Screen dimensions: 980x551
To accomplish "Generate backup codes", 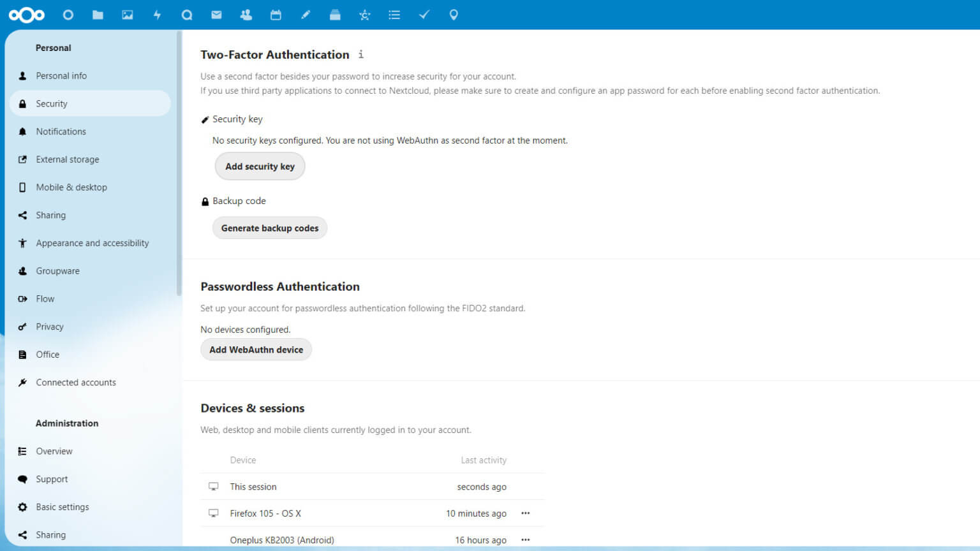I will coord(269,228).
